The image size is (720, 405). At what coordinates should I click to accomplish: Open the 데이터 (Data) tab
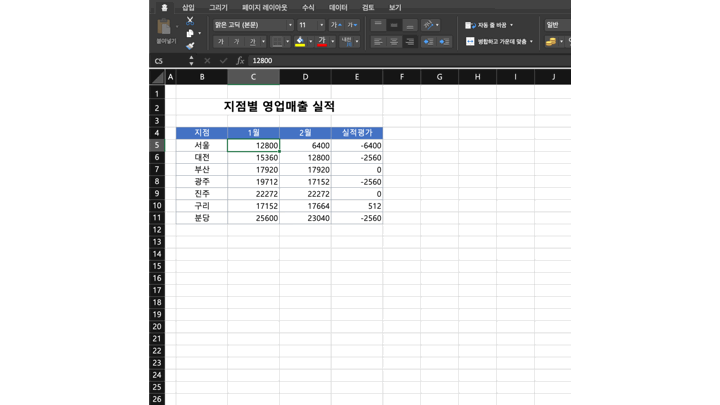coord(338,7)
